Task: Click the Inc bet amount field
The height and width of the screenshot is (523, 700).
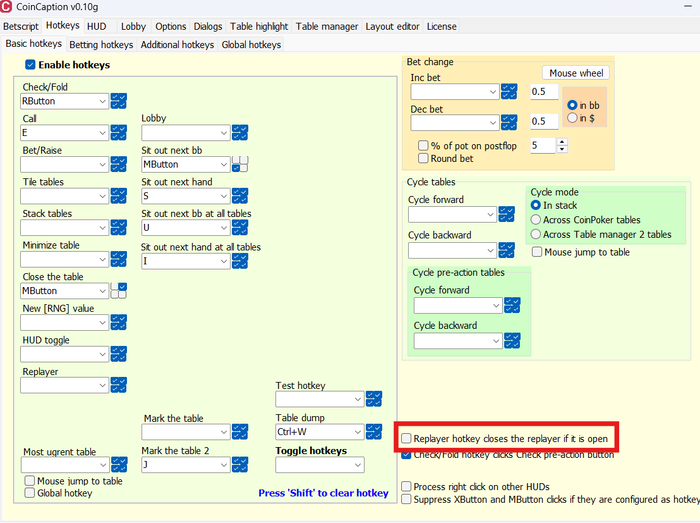Action: 543,92
